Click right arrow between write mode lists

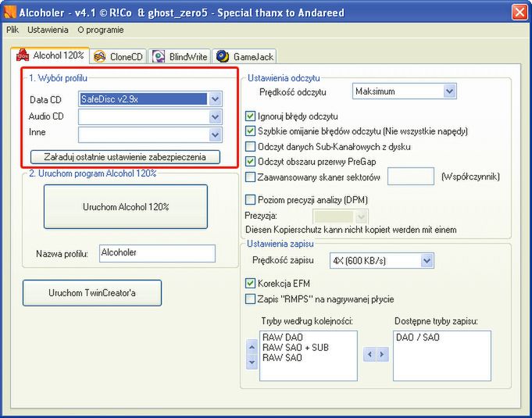382,355
